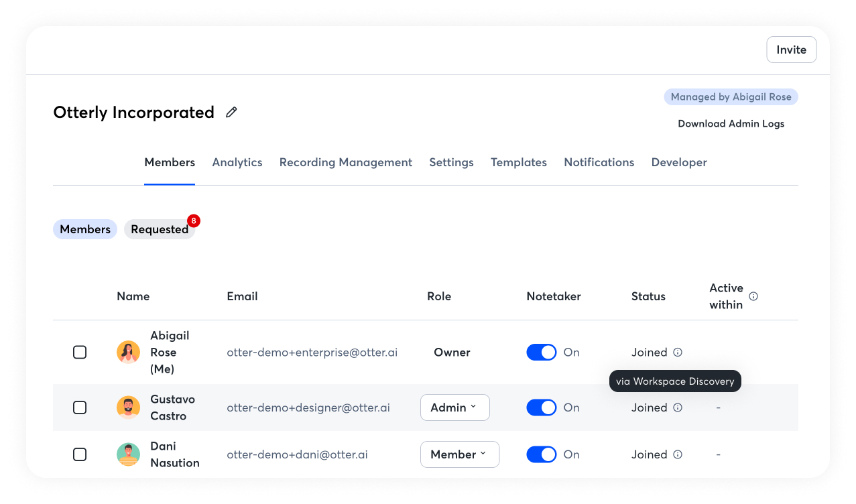The height and width of the screenshot is (504, 856).
Task: Select the Dani Nasution row checkbox
Action: pyautogui.click(x=80, y=454)
